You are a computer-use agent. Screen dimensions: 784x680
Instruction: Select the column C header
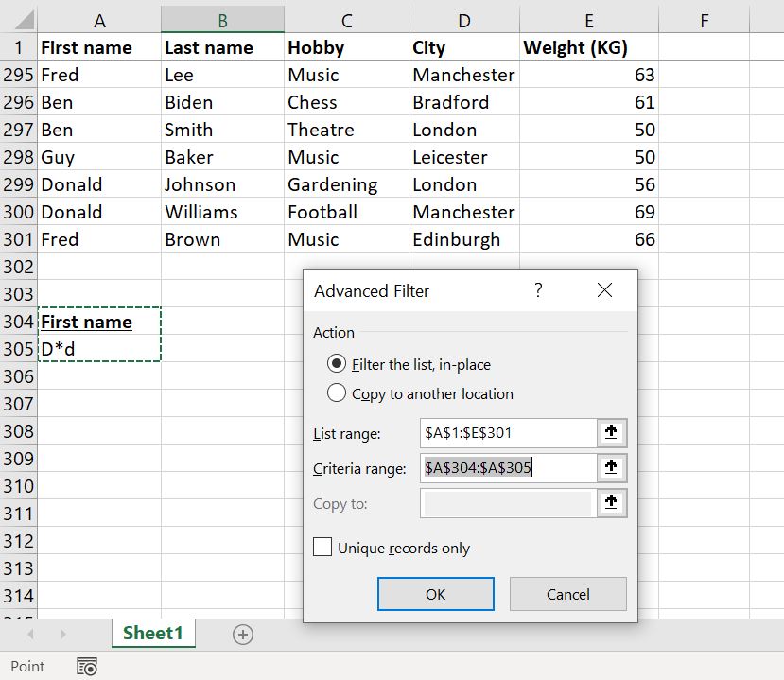[x=346, y=20]
